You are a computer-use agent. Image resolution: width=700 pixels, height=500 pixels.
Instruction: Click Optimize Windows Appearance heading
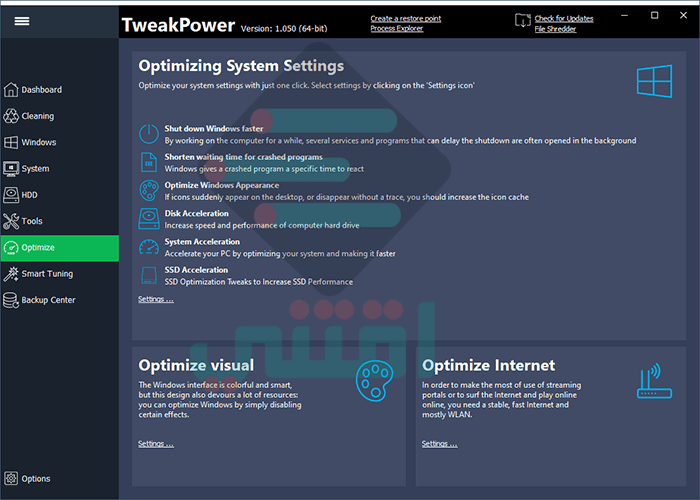(x=221, y=185)
